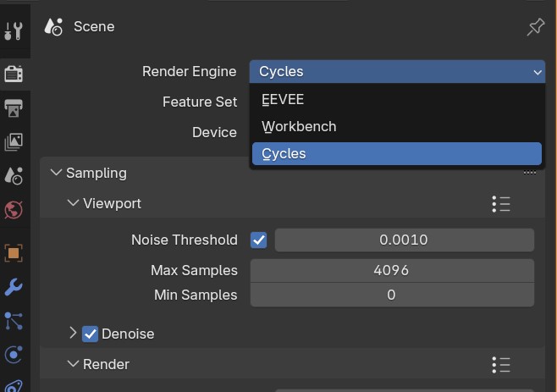This screenshot has height=392, width=557.
Task: Select Cycles render engine option
Action: [x=397, y=154]
